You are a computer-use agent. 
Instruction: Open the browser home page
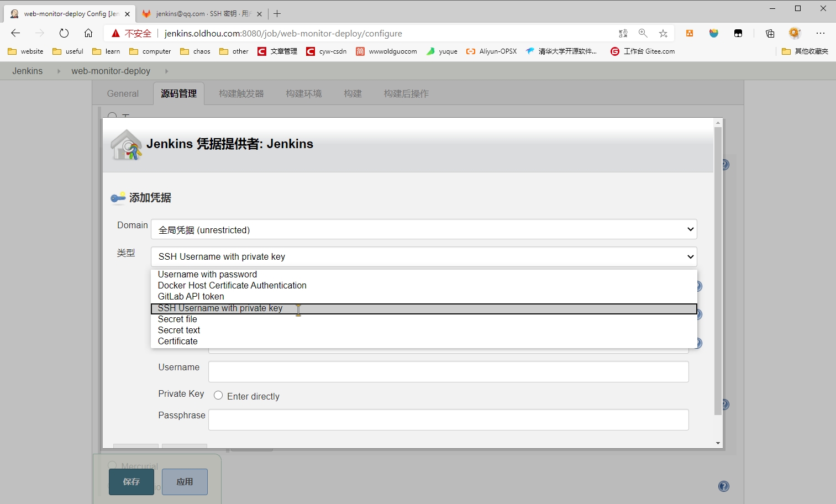[x=88, y=33]
